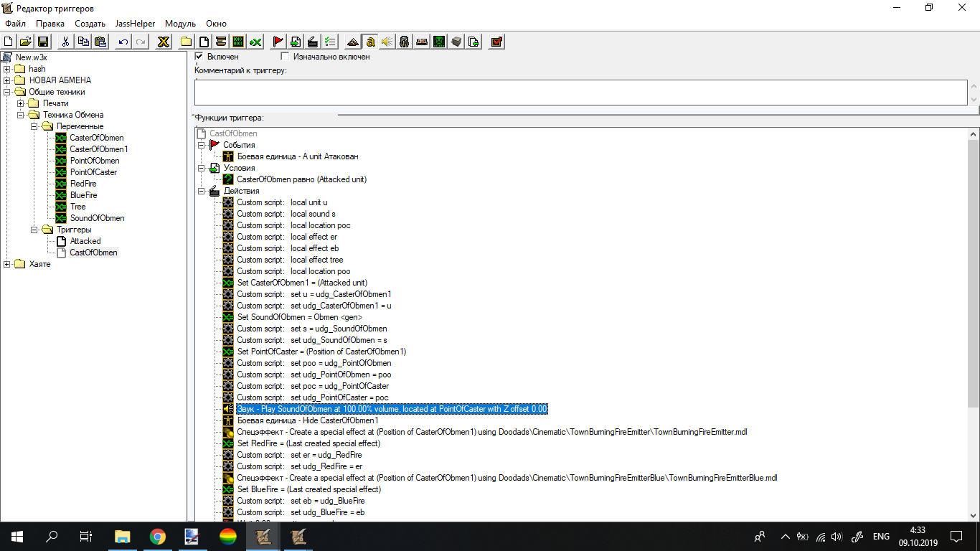Save the map with the floppy disk icon
Image resolution: width=980 pixels, height=551 pixels.
[x=43, y=42]
